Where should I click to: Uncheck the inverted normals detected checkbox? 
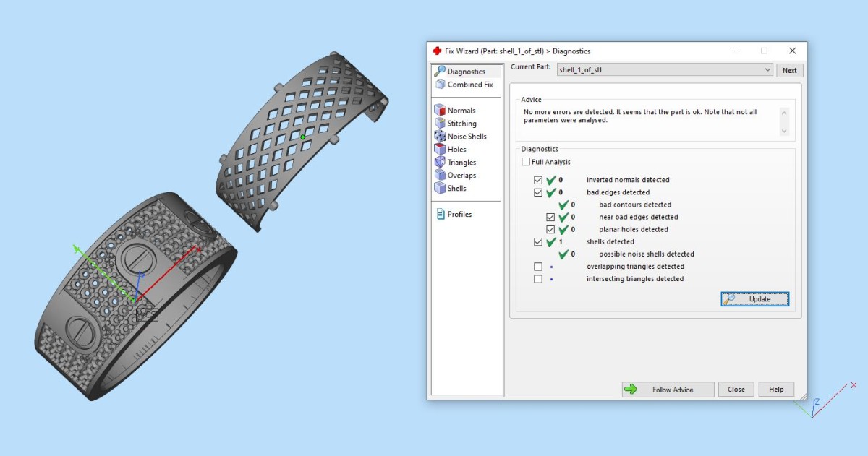pyautogui.click(x=538, y=180)
